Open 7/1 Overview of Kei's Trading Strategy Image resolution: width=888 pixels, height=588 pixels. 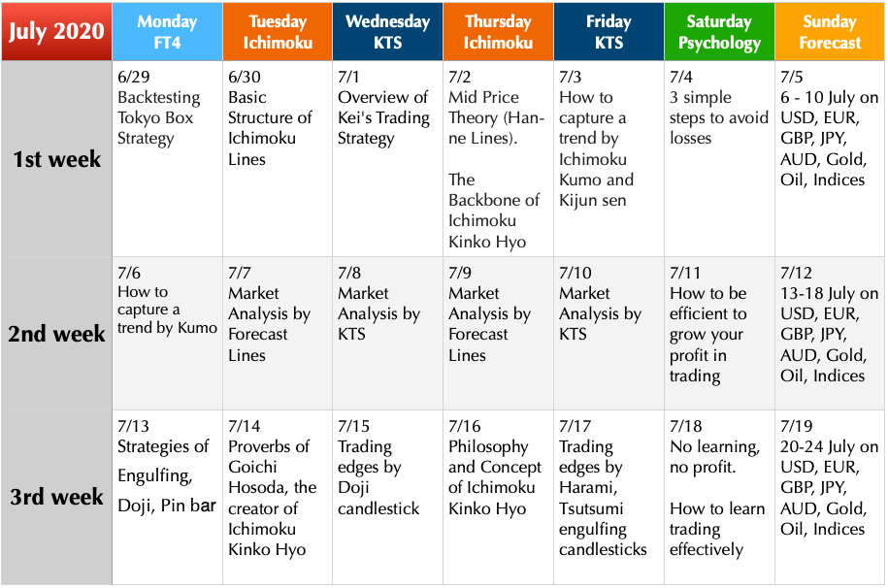click(387, 158)
